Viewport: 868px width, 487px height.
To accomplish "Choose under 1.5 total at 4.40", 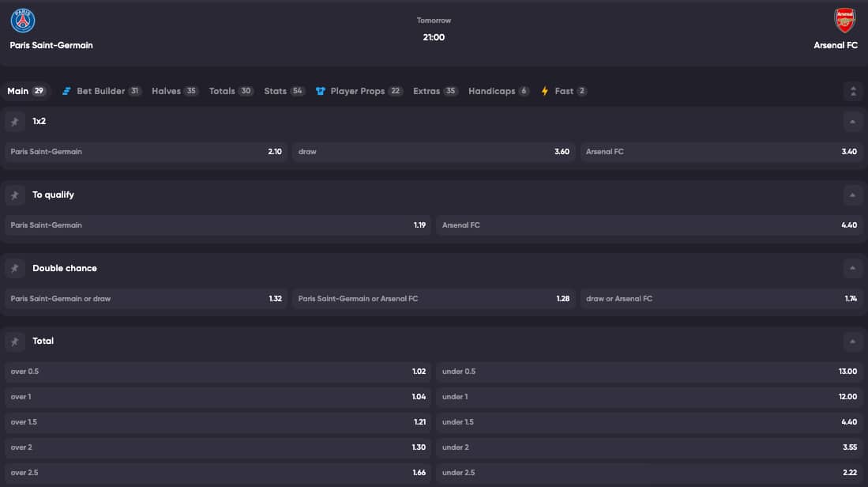I will 649,422.
